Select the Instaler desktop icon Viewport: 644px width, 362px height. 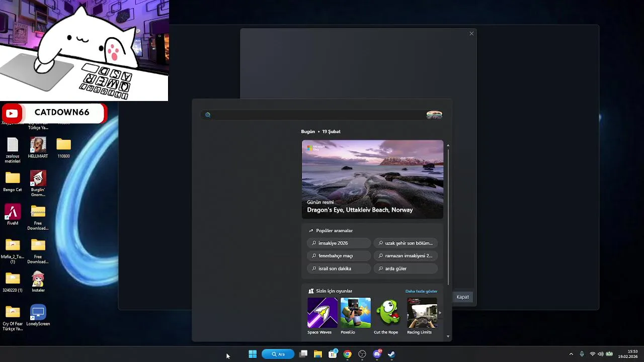[38, 282]
